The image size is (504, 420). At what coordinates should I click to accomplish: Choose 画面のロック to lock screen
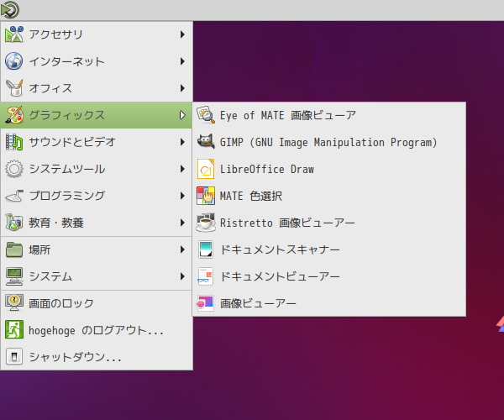(x=97, y=303)
